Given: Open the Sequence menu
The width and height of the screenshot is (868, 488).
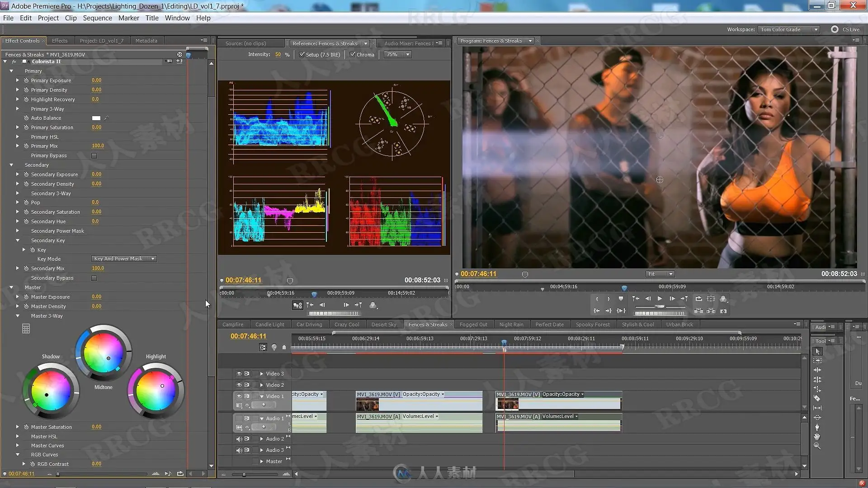Looking at the screenshot, I should pyautogui.click(x=97, y=18).
